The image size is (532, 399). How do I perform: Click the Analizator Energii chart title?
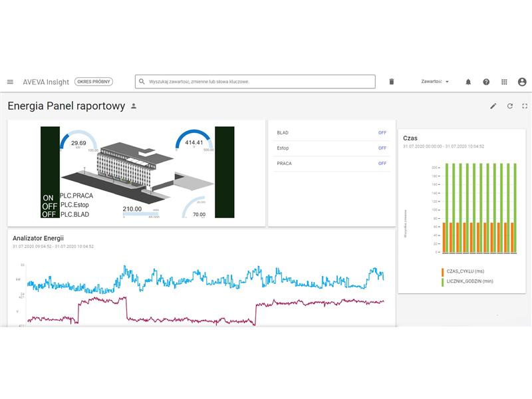pyautogui.click(x=38, y=238)
